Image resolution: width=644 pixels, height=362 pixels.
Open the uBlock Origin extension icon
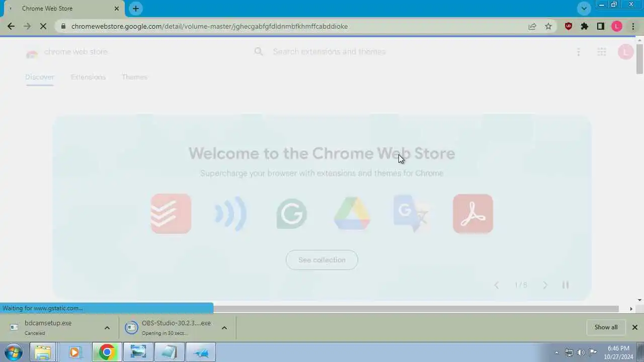(569, 26)
